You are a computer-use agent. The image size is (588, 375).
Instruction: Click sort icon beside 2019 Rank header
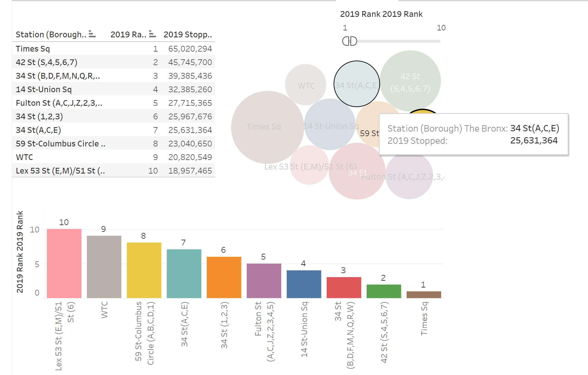(153, 34)
